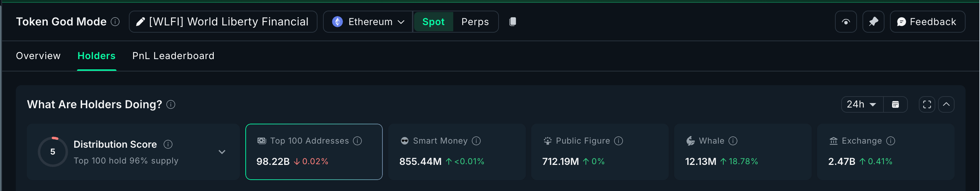This screenshot has width=980, height=191.
Task: Click the eye watch icon button
Action: [x=845, y=22]
